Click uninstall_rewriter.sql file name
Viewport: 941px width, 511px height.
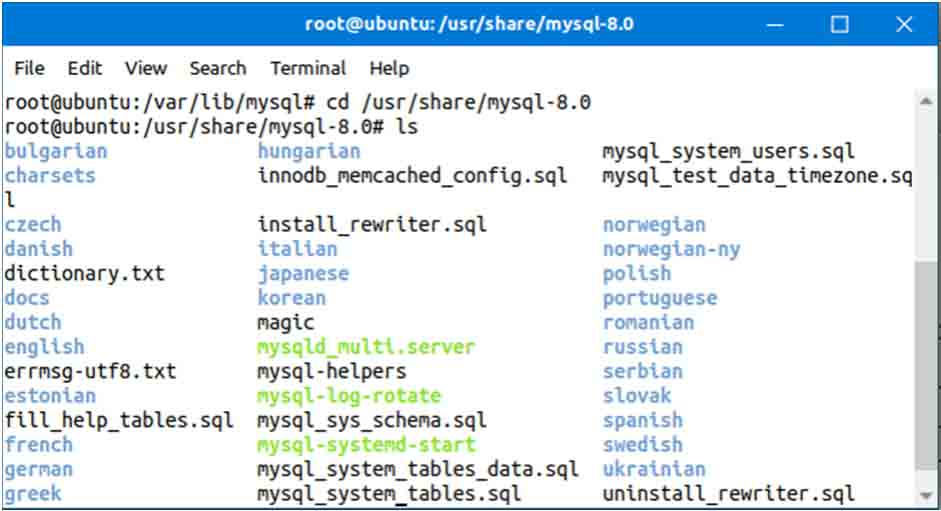[729, 494]
